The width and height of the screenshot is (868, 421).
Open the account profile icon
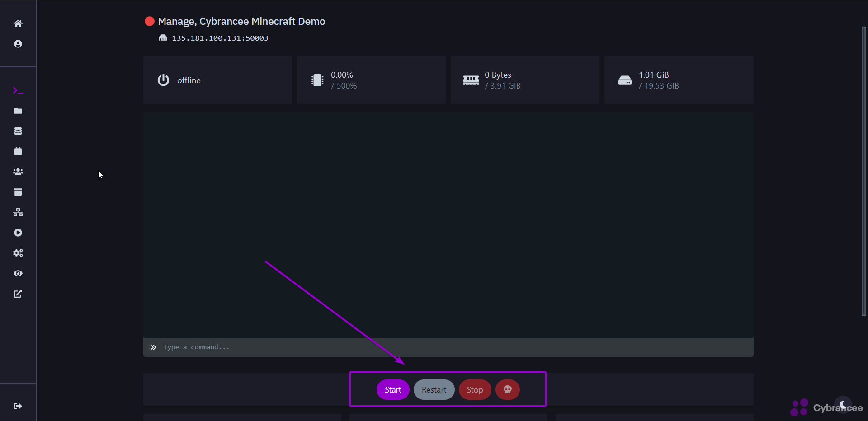point(18,44)
